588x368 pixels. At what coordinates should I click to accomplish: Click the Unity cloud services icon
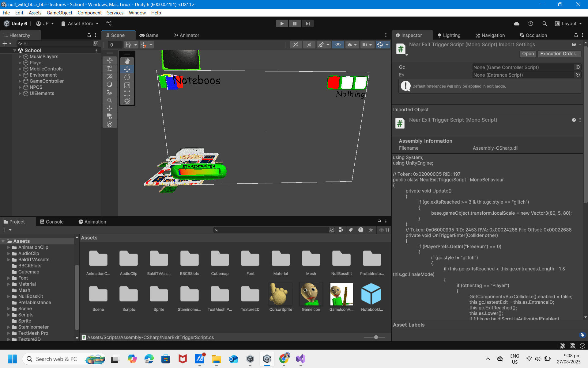click(516, 23)
